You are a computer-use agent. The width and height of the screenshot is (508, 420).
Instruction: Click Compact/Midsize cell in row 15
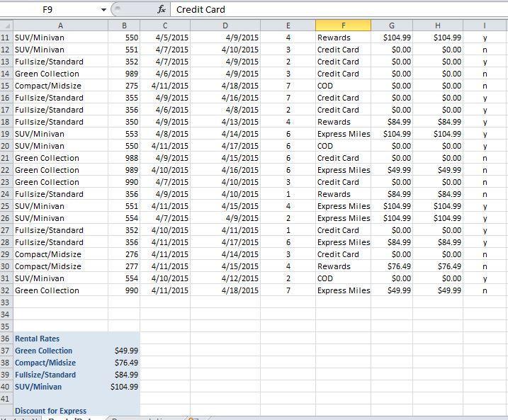tap(61, 86)
